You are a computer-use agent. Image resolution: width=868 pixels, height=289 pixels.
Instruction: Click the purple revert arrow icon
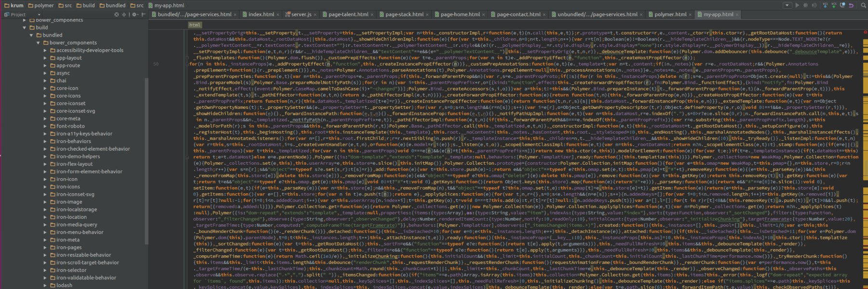[x=851, y=5]
